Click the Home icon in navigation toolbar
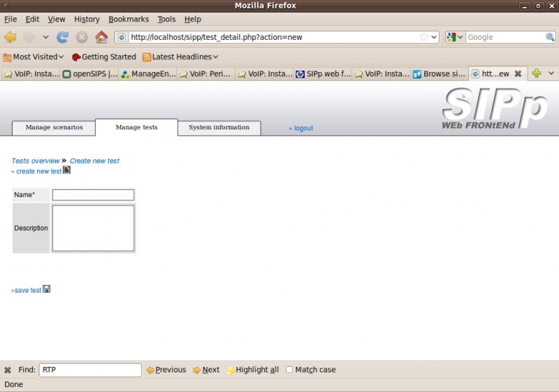Viewport: 559px width, 392px height. click(101, 37)
